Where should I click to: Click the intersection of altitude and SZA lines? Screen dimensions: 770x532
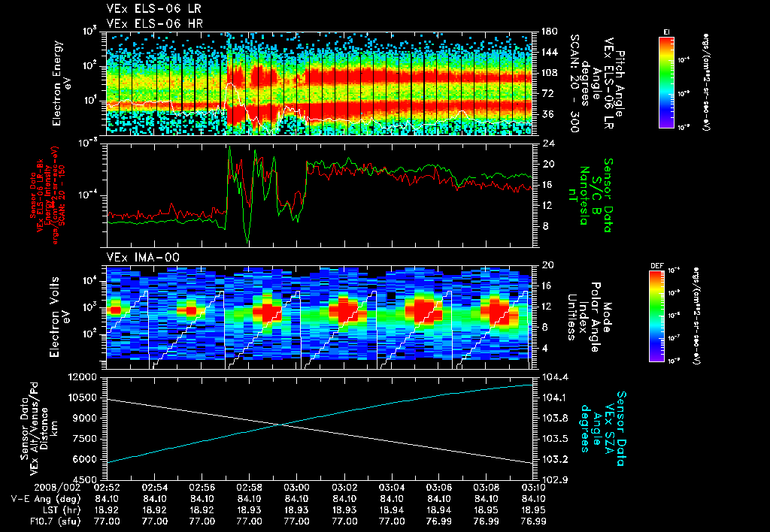(280, 425)
